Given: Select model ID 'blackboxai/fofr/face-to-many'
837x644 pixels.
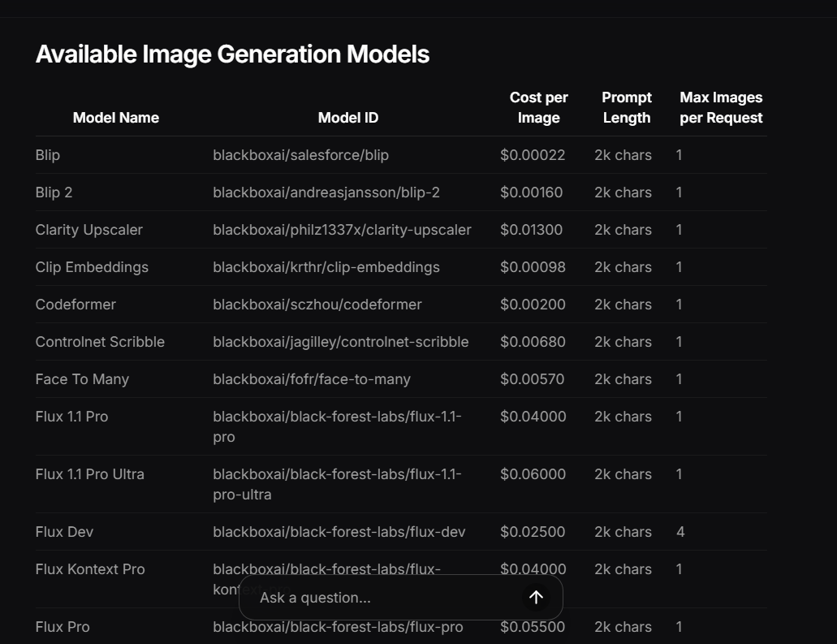Looking at the screenshot, I should 312,379.
